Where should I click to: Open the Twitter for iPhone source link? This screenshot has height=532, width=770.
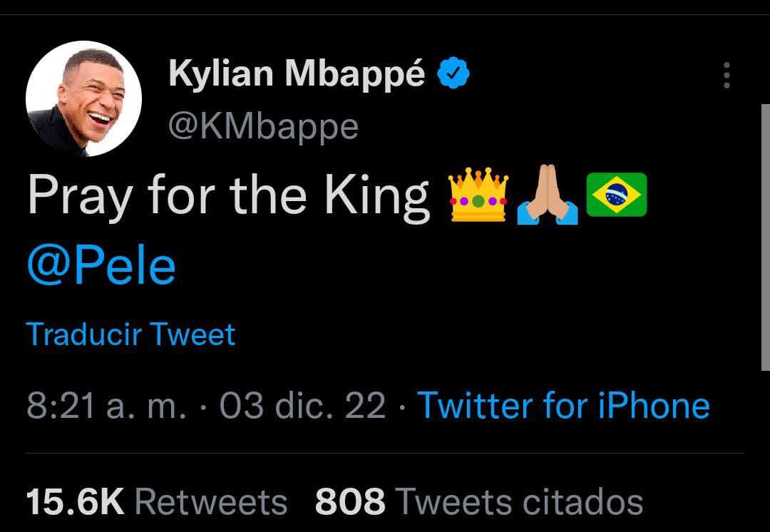coord(563,405)
